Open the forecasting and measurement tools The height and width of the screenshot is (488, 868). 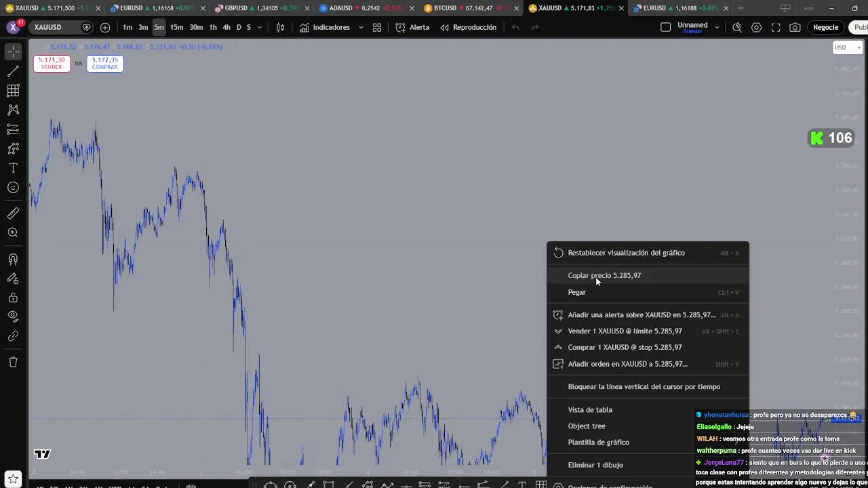click(x=13, y=129)
